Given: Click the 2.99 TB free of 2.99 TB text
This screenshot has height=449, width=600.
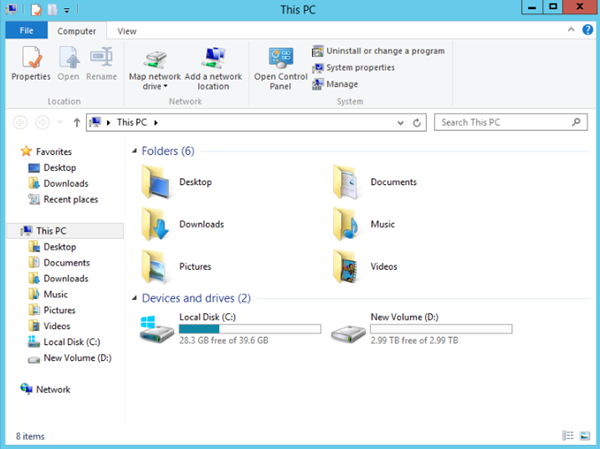Looking at the screenshot, I should point(414,340).
